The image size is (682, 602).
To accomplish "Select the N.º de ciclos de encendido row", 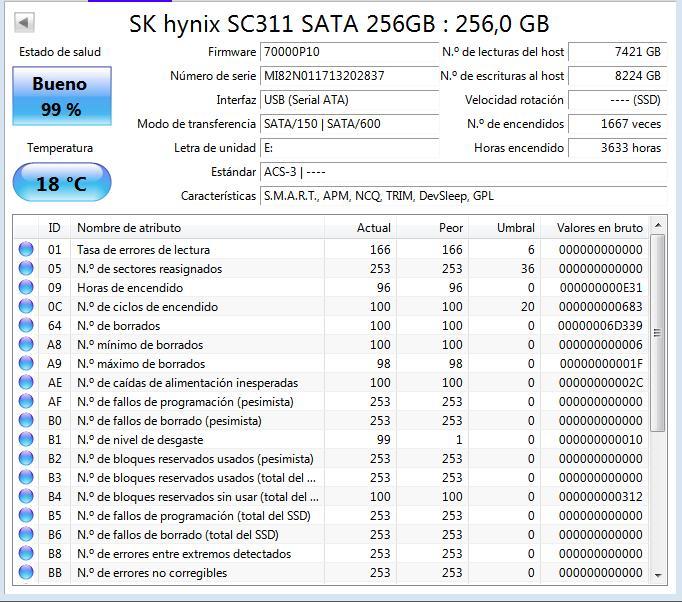I will [x=331, y=307].
